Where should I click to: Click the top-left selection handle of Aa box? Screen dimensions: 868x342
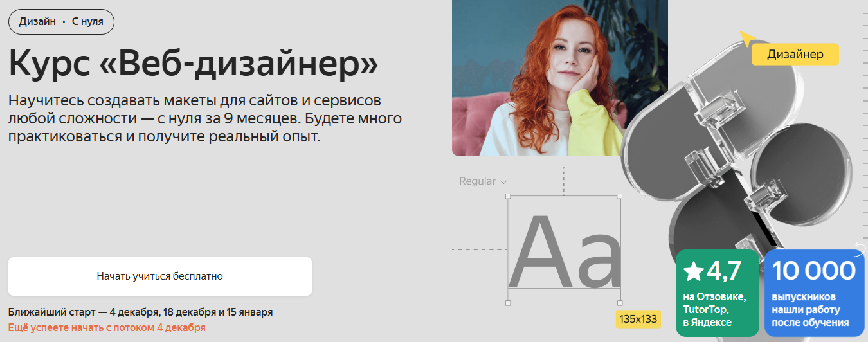coord(508,196)
